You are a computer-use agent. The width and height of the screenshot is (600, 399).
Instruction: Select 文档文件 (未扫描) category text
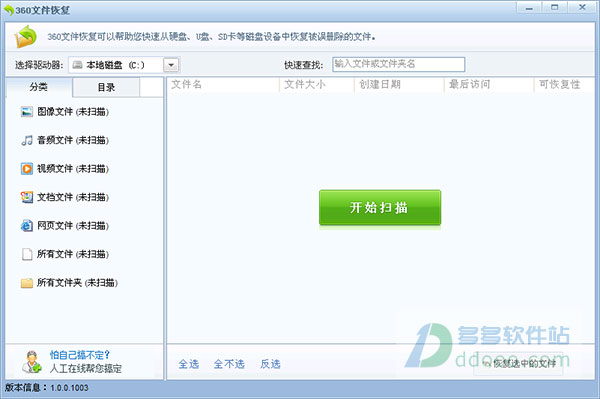click(73, 197)
